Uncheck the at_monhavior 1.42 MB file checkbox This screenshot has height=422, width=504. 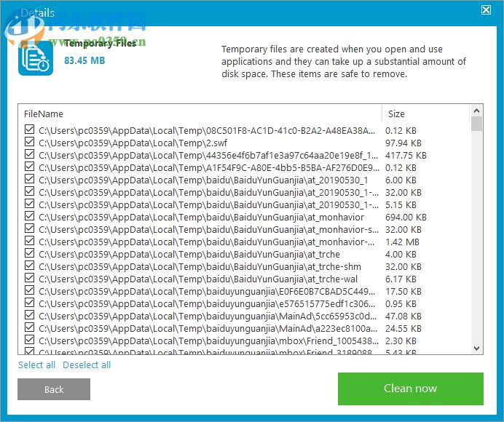click(29, 241)
